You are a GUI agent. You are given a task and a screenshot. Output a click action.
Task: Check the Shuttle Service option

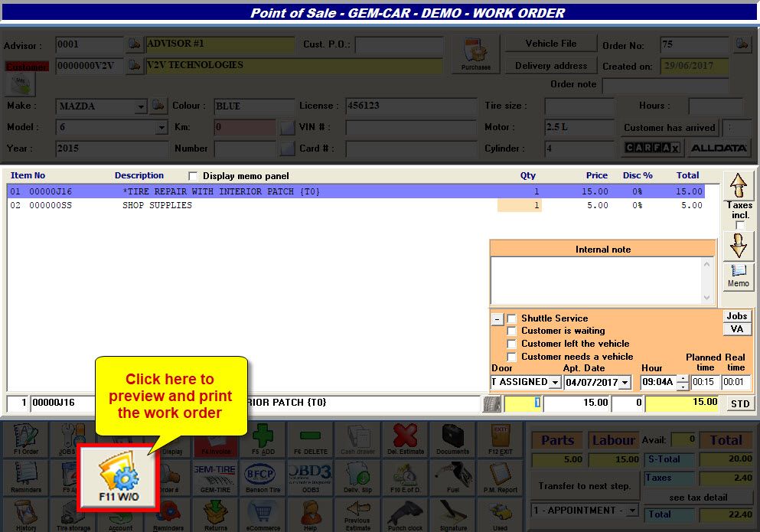[x=511, y=318]
